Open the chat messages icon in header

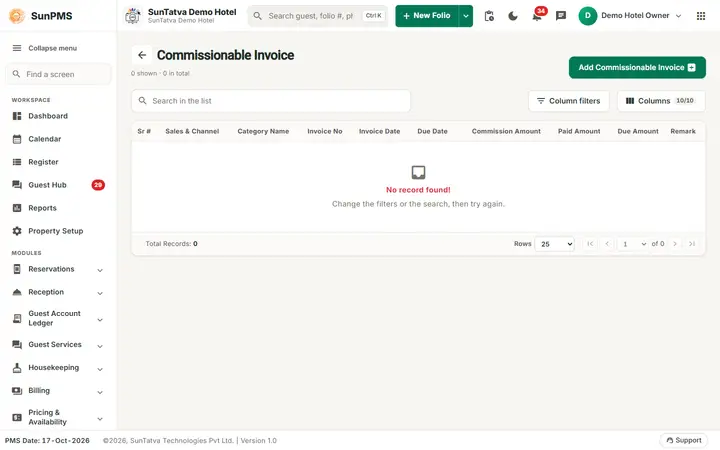(561, 16)
